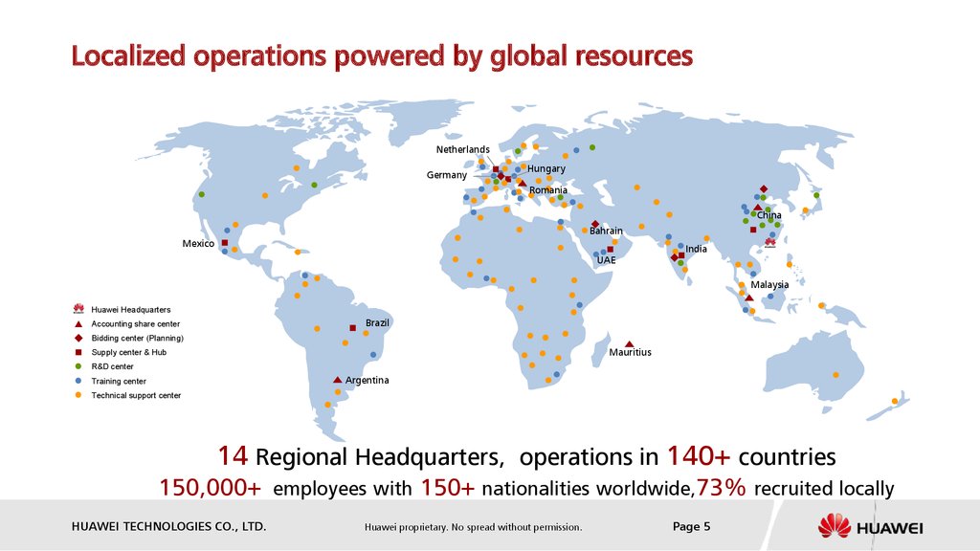Click the 'R&D center' legend text
The image size is (980, 551).
click(113, 366)
